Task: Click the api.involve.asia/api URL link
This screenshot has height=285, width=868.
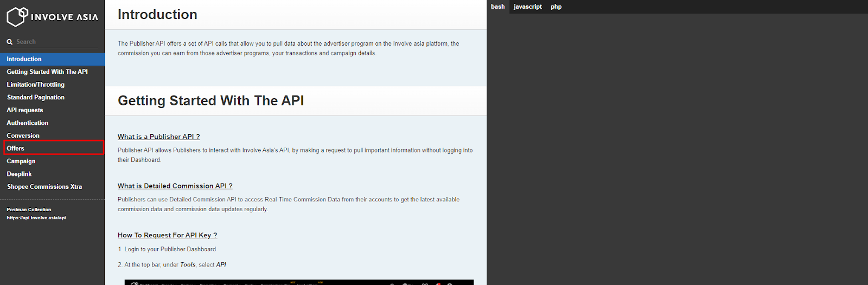Action: (36, 218)
